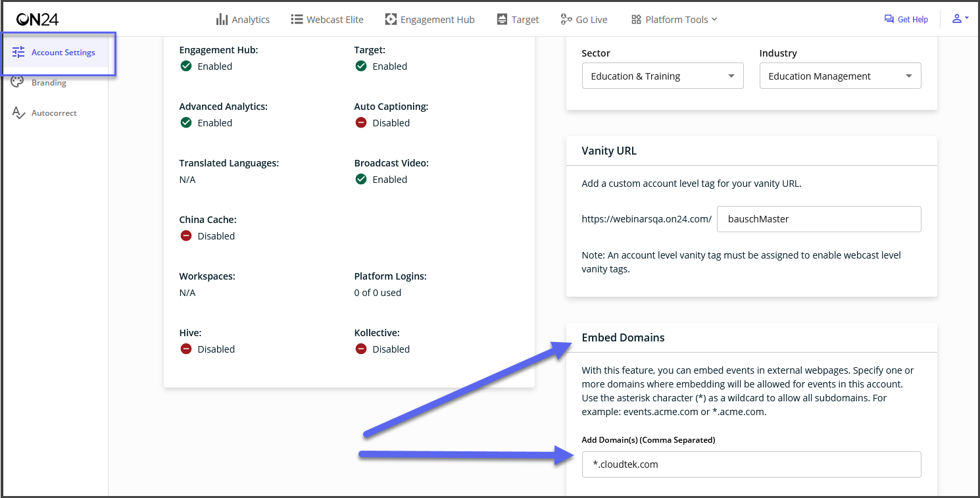This screenshot has height=498, width=980.
Task: Open the user profile menu
Action: coord(960,19)
